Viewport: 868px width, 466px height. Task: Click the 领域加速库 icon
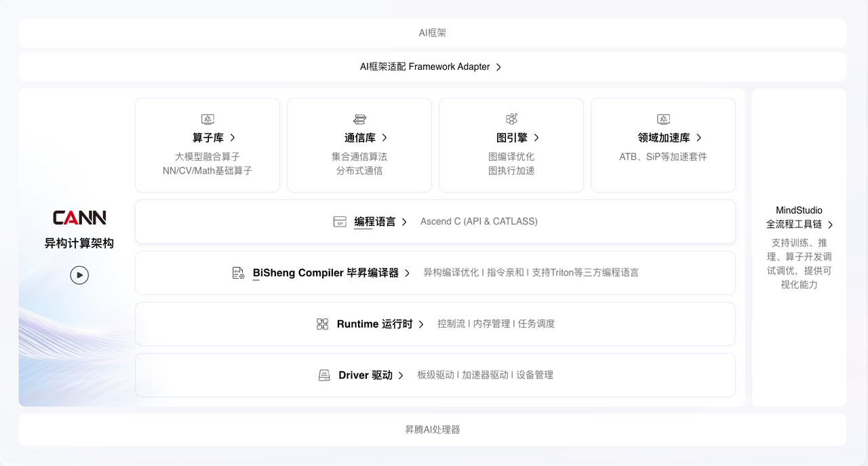663,119
